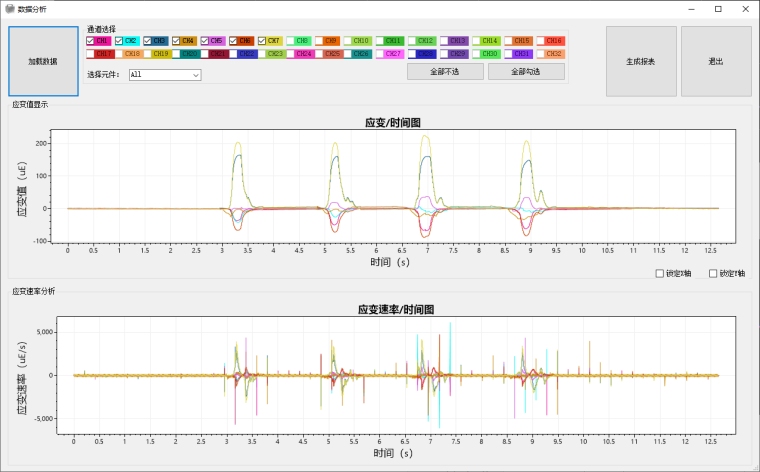Image resolution: width=760 pixels, height=472 pixels.
Task: Open the 选择元件 dropdown showing All
Action: point(165,74)
